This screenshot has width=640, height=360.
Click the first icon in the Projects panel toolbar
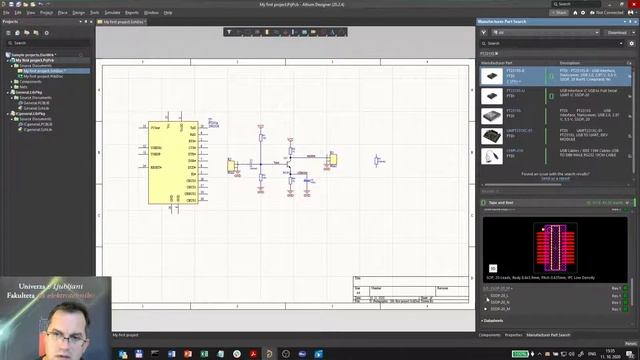point(8,33)
